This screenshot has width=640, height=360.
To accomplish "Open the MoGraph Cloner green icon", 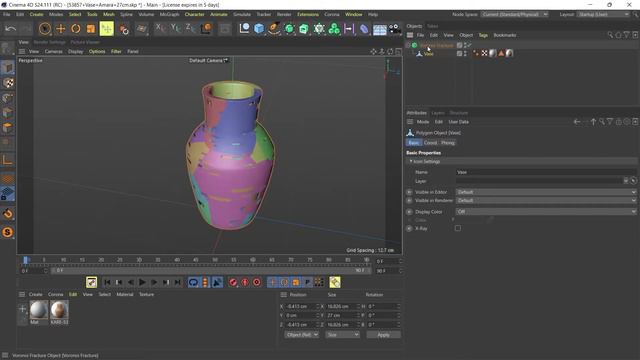I will pos(334,29).
